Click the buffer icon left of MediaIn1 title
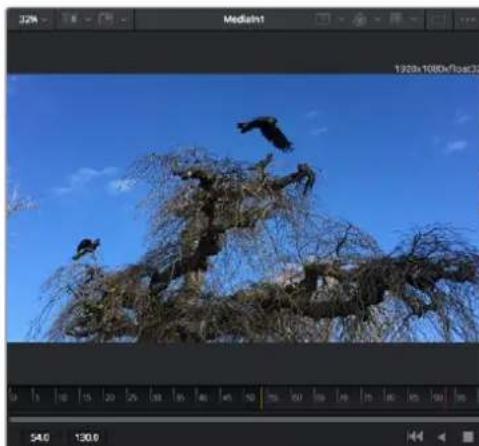 point(106,20)
